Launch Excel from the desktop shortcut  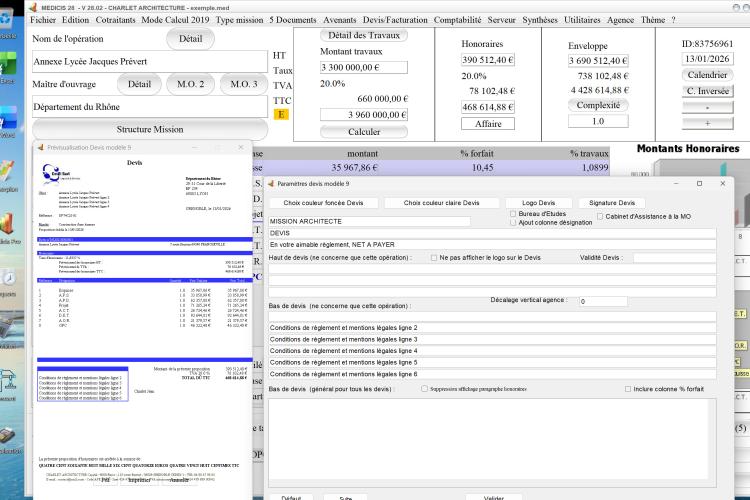tap(8, 64)
